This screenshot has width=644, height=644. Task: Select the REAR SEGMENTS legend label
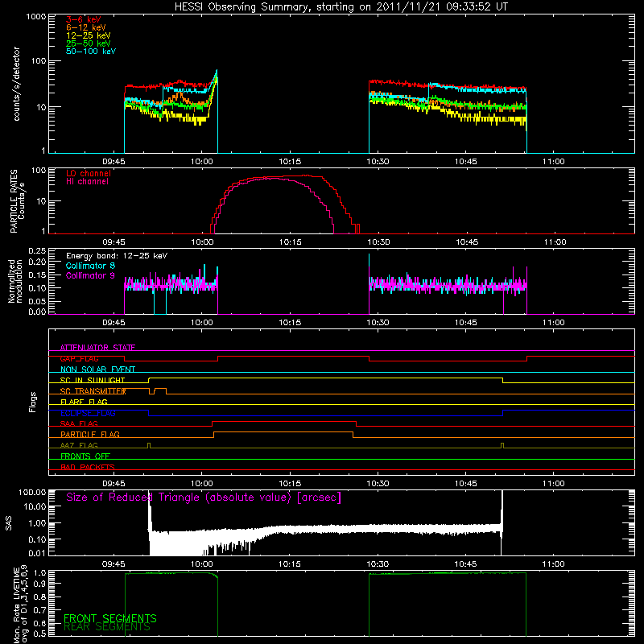[x=107, y=627]
